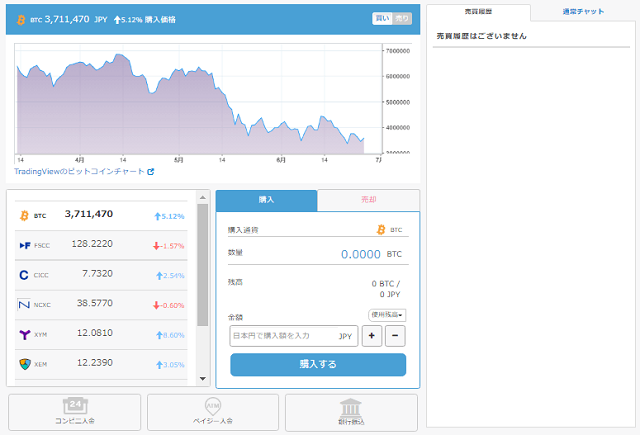Open the 使用残高 balance dropdown
640x435 pixels.
click(x=387, y=315)
